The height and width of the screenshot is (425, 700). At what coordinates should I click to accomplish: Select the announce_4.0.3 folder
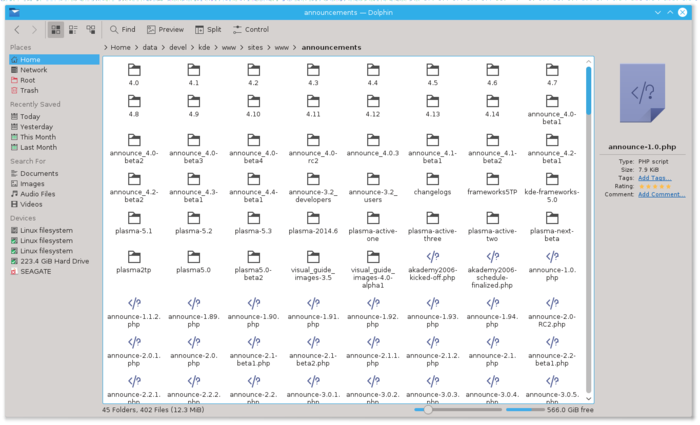(x=373, y=145)
